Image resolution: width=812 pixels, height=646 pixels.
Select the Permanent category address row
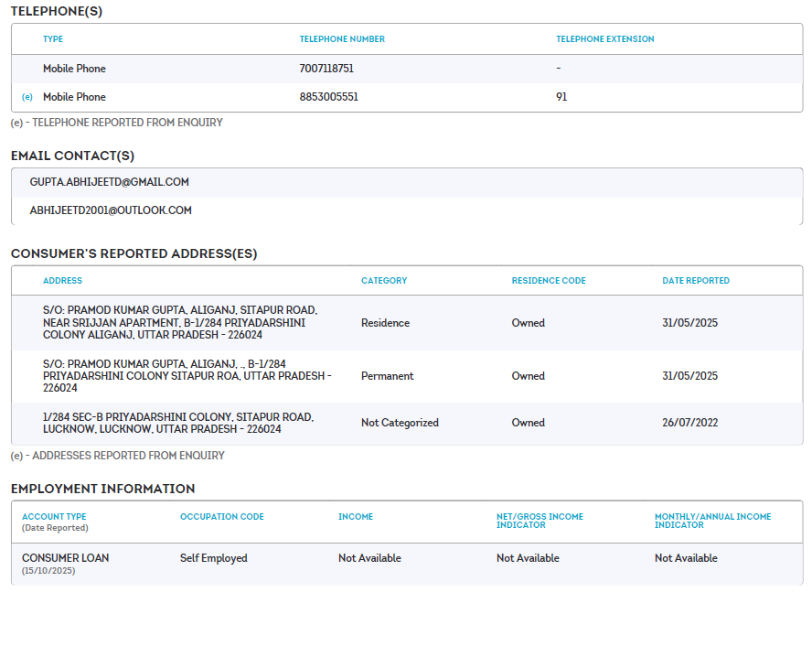click(387, 376)
